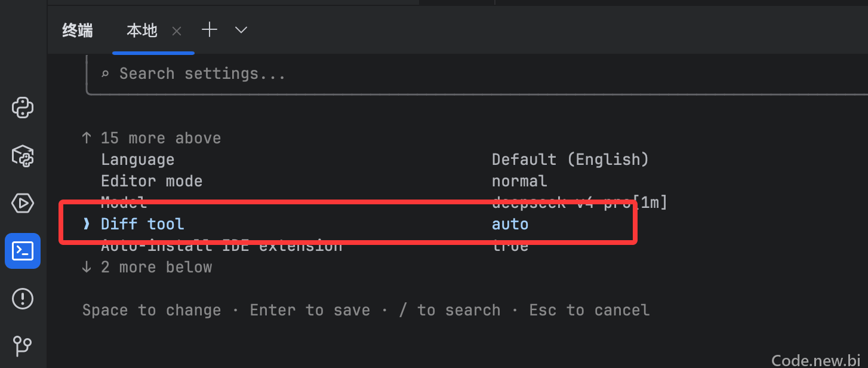Open the Problems tool window icon
868x368 pixels.
coord(23,298)
